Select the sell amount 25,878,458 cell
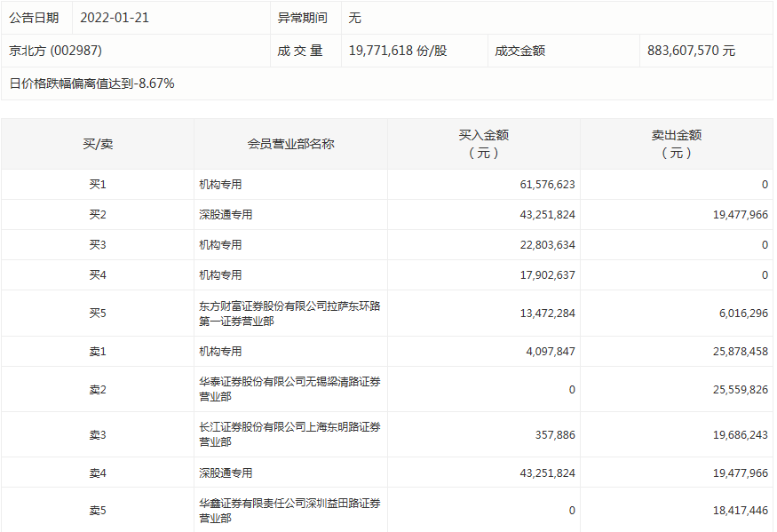Viewport: 777px width, 532px height. click(x=733, y=352)
